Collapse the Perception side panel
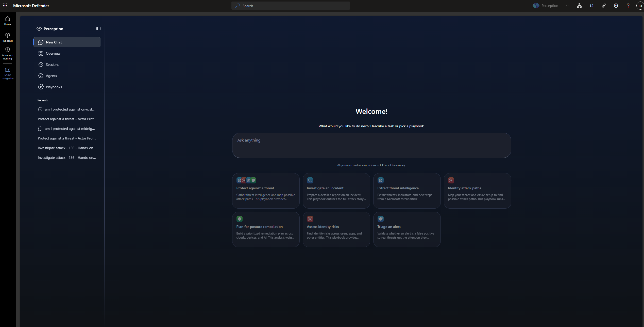The width and height of the screenshot is (644, 327). [x=98, y=29]
